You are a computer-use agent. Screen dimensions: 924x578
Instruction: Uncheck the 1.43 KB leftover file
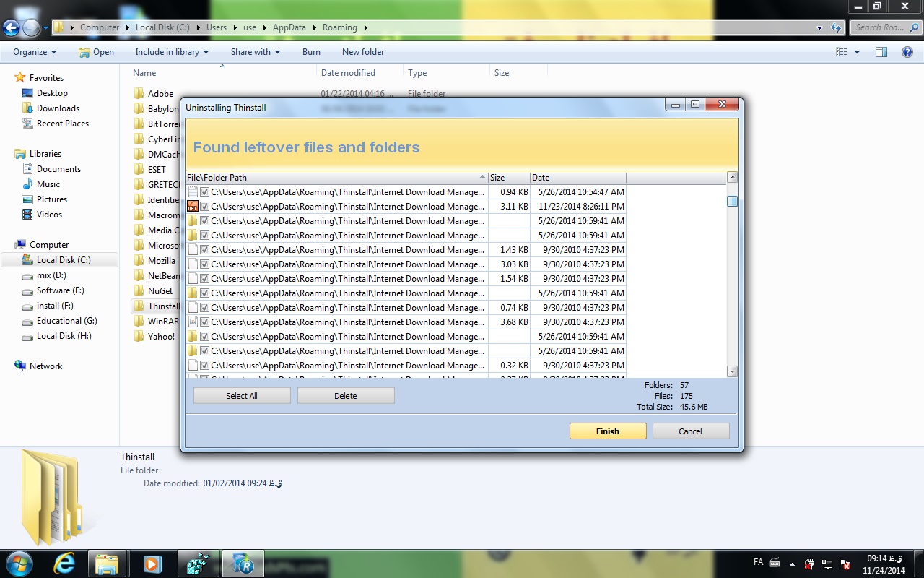[x=205, y=250]
